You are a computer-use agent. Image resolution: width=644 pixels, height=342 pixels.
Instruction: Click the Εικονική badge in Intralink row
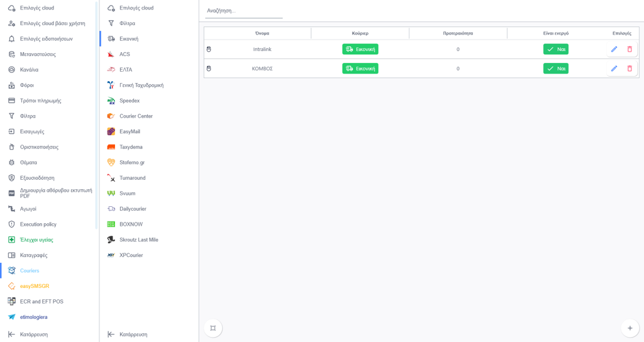[360, 49]
